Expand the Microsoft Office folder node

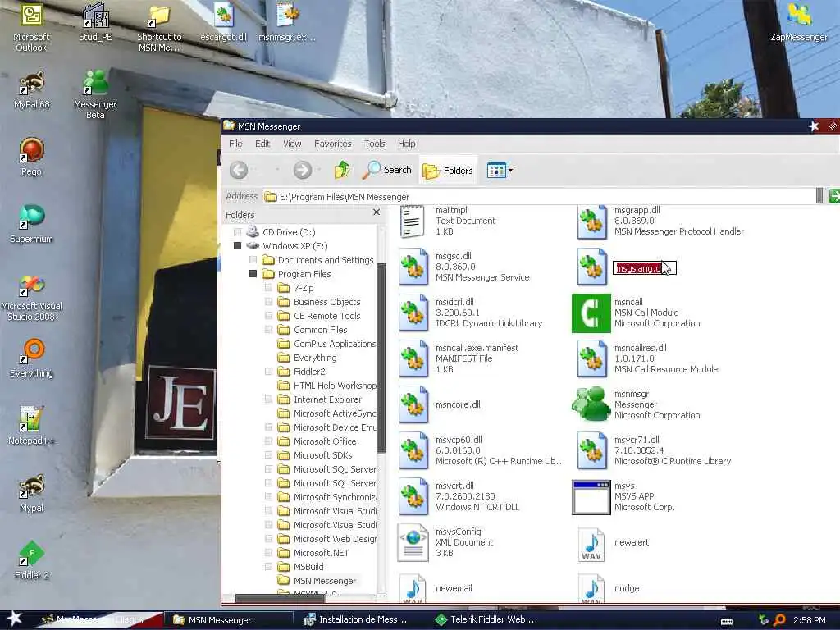pyautogui.click(x=269, y=441)
